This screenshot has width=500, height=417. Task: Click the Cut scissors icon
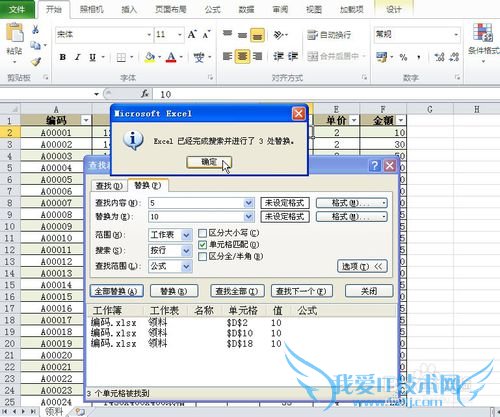[x=35, y=29]
